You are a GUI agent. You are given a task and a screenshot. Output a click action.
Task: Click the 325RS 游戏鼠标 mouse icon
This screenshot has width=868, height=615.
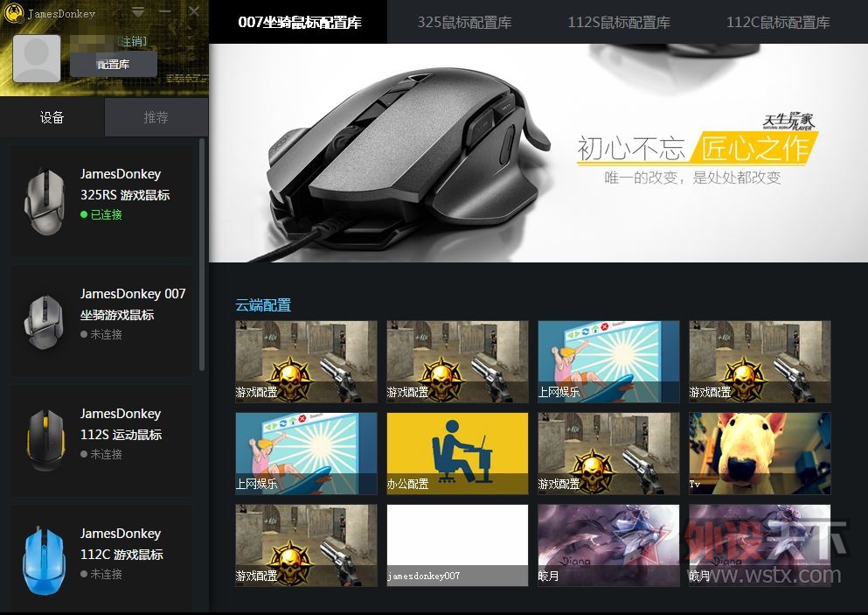pyautogui.click(x=45, y=202)
